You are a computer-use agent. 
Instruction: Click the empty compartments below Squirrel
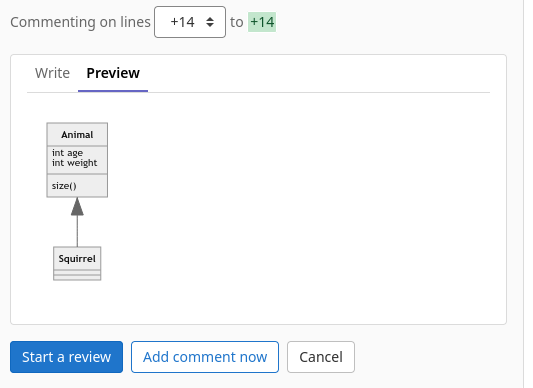coord(77,275)
